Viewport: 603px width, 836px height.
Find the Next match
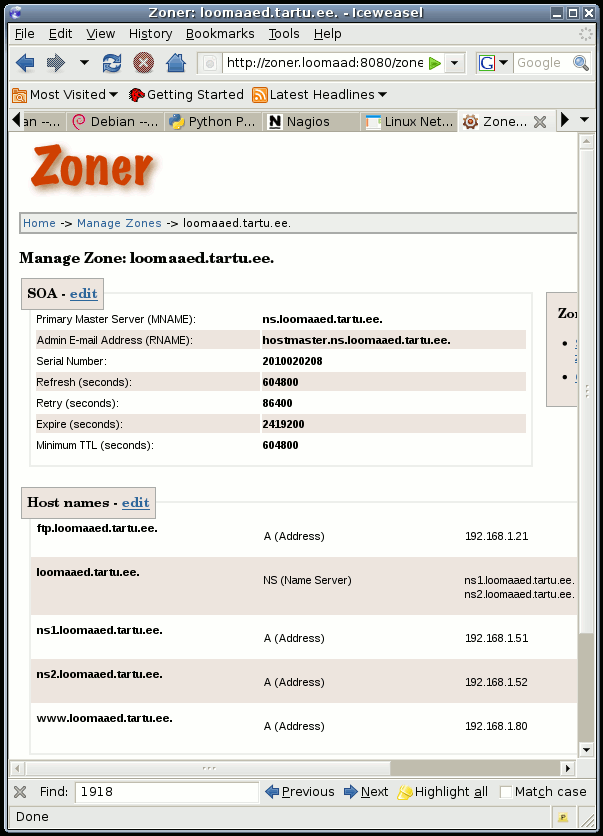366,792
